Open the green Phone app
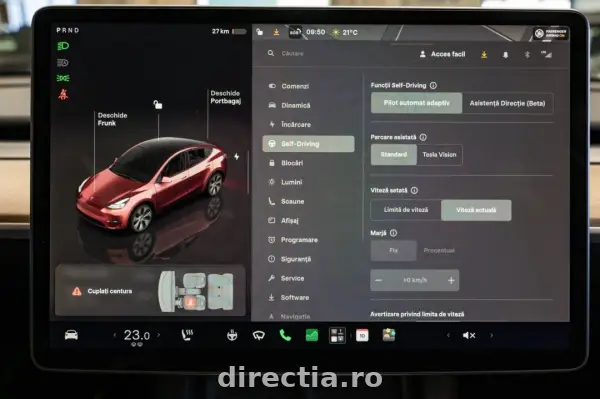 [x=285, y=335]
